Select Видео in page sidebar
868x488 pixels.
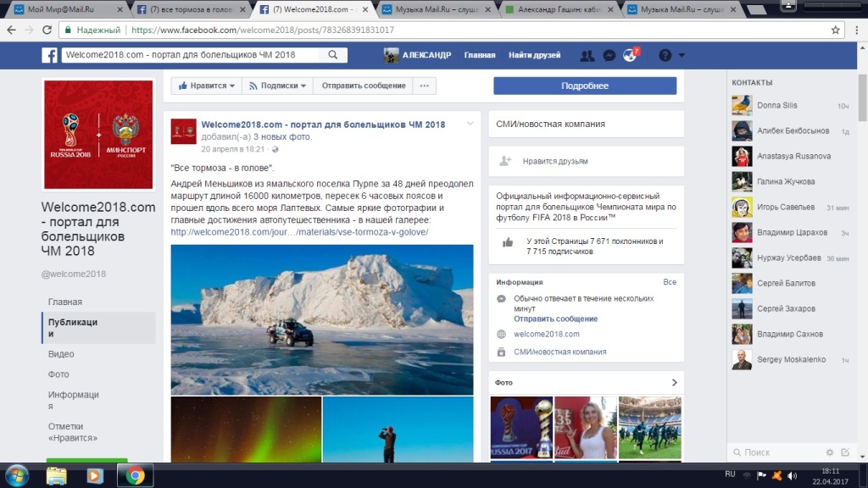[x=61, y=353]
